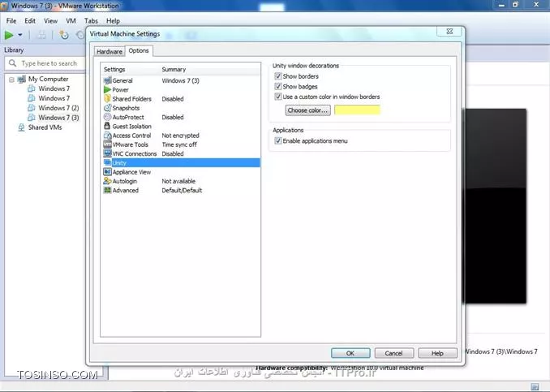Screen dimensions: 550x392
Task: Click the Not encrypted summary text
Action: click(x=180, y=135)
